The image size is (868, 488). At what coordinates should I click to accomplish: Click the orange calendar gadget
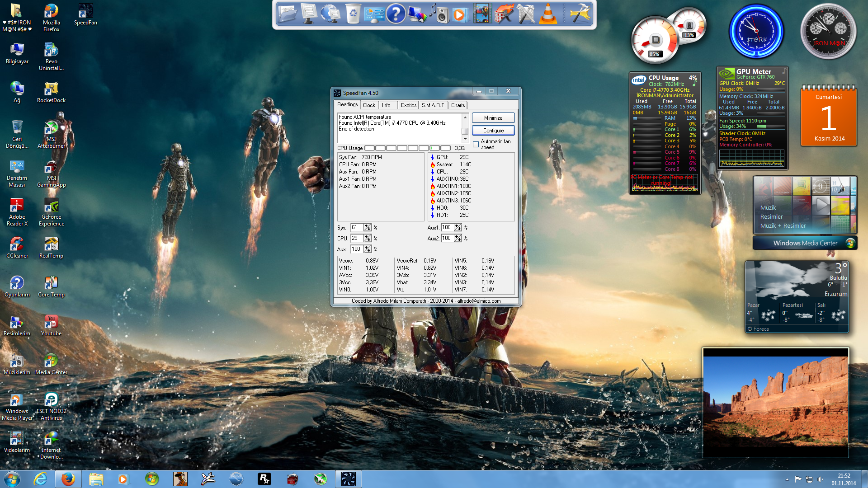829,117
